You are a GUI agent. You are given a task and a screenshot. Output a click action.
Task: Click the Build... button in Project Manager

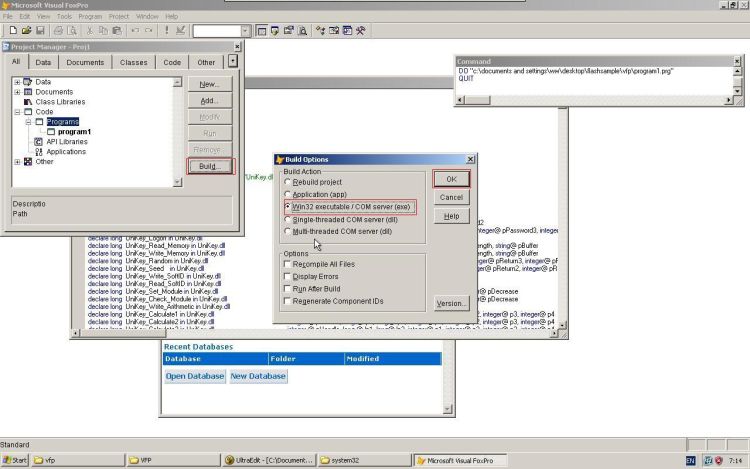[x=210, y=166]
